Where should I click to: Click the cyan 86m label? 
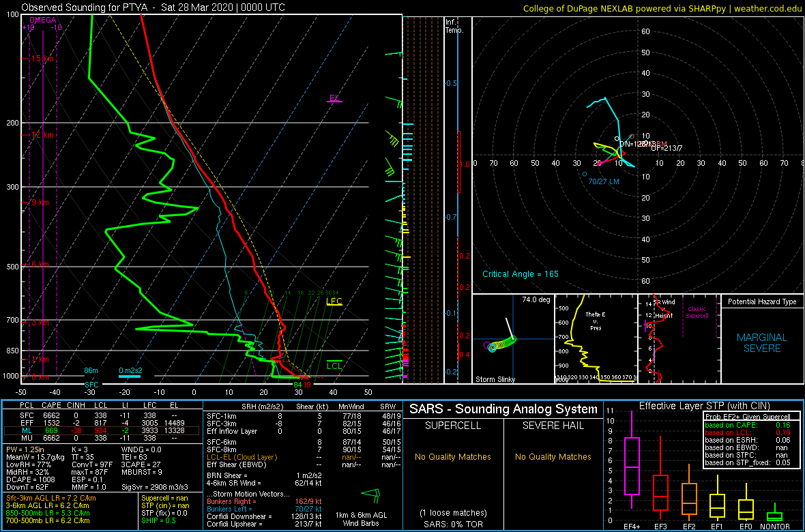[x=91, y=370]
